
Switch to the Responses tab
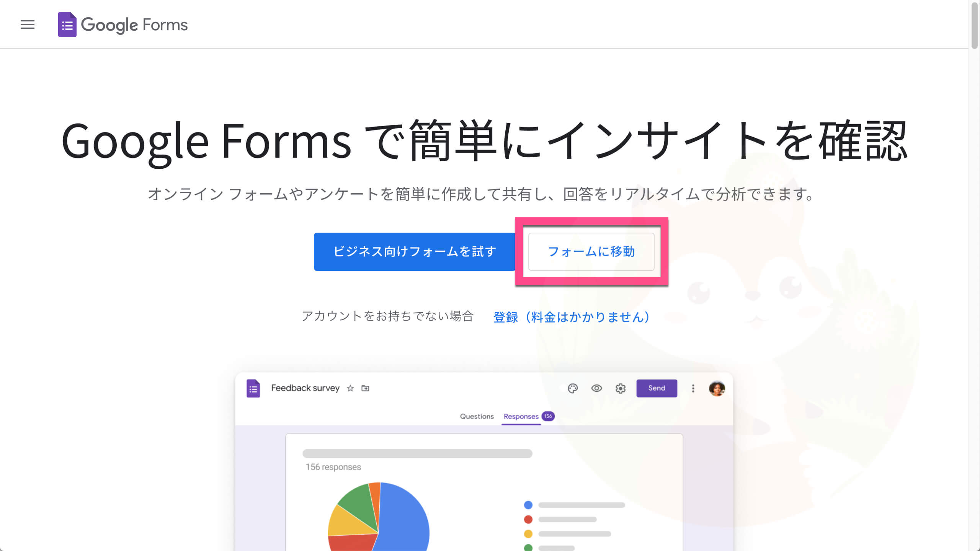pyautogui.click(x=521, y=416)
